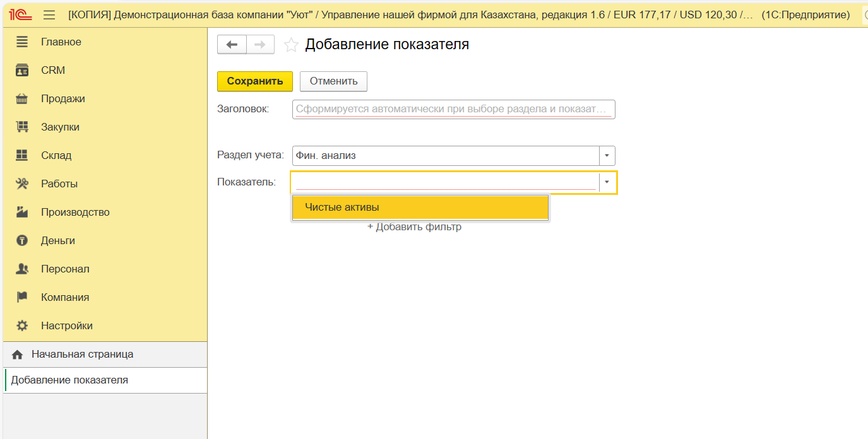
Task: Expand the Раздел учета dropdown arrow
Action: point(607,155)
